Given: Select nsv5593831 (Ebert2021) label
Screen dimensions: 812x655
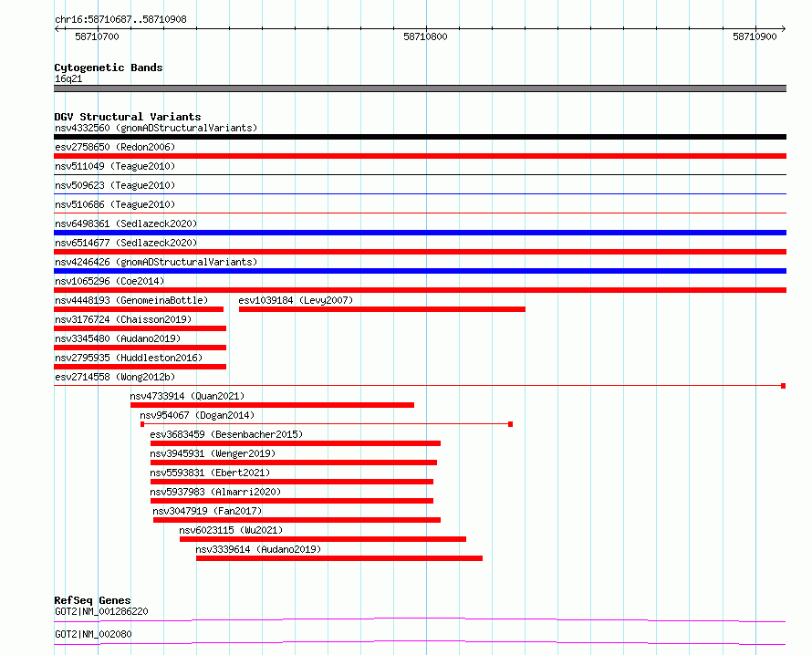Looking at the screenshot, I should point(210,473).
